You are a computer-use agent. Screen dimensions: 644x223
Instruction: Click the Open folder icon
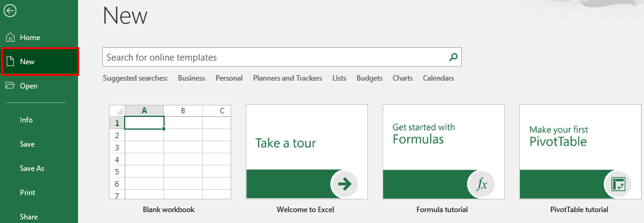10,85
